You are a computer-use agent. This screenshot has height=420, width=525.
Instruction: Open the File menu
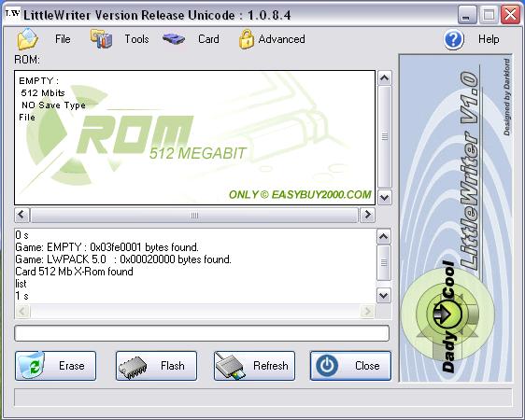(63, 39)
